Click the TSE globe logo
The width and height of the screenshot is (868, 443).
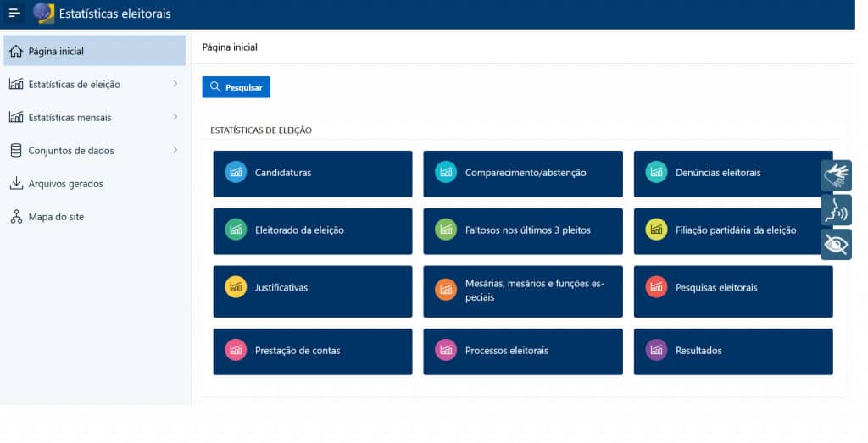[x=44, y=14]
